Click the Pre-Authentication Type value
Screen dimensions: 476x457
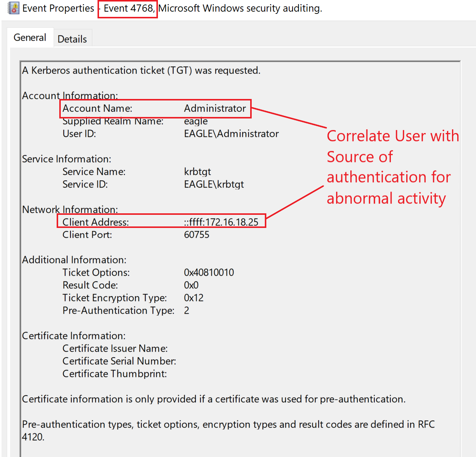(x=186, y=310)
